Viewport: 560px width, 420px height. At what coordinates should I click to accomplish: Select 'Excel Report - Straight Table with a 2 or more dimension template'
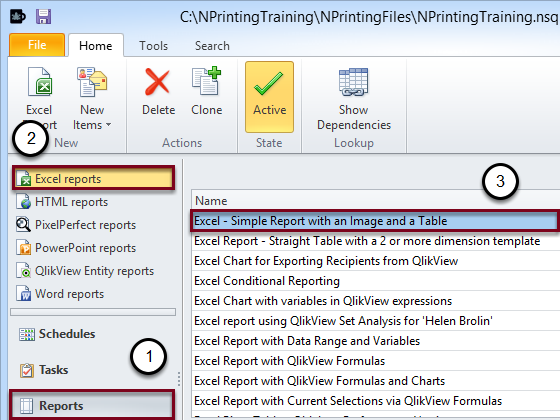tap(376, 241)
